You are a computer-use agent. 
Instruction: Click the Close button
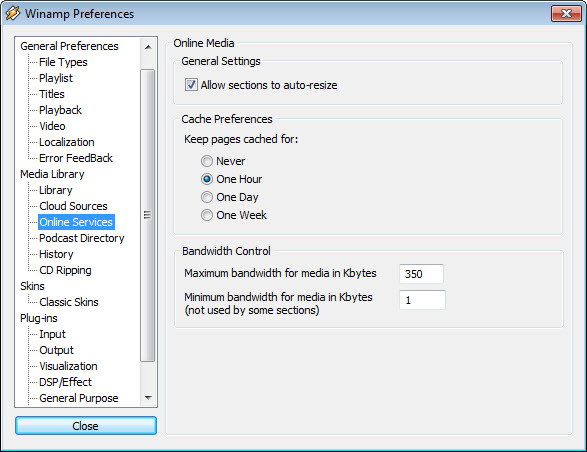[86, 426]
